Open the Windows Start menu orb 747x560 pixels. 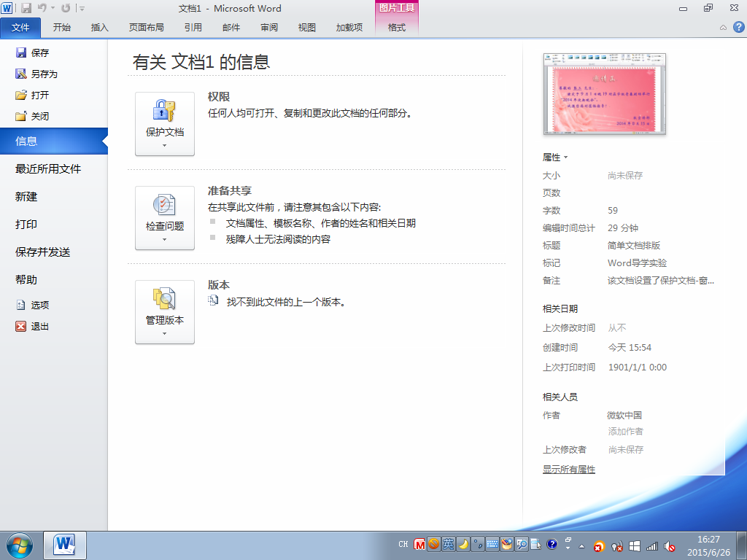tap(20, 545)
